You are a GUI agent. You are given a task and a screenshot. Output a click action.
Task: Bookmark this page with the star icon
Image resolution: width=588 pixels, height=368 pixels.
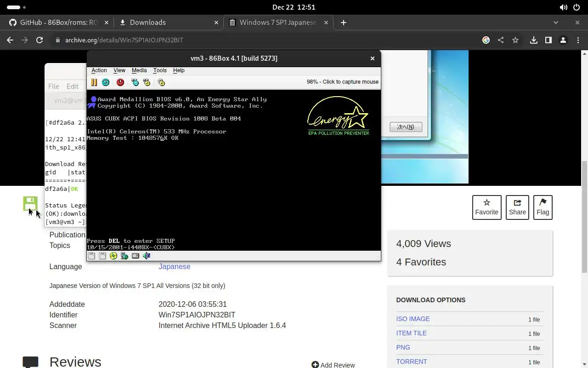[515, 40]
